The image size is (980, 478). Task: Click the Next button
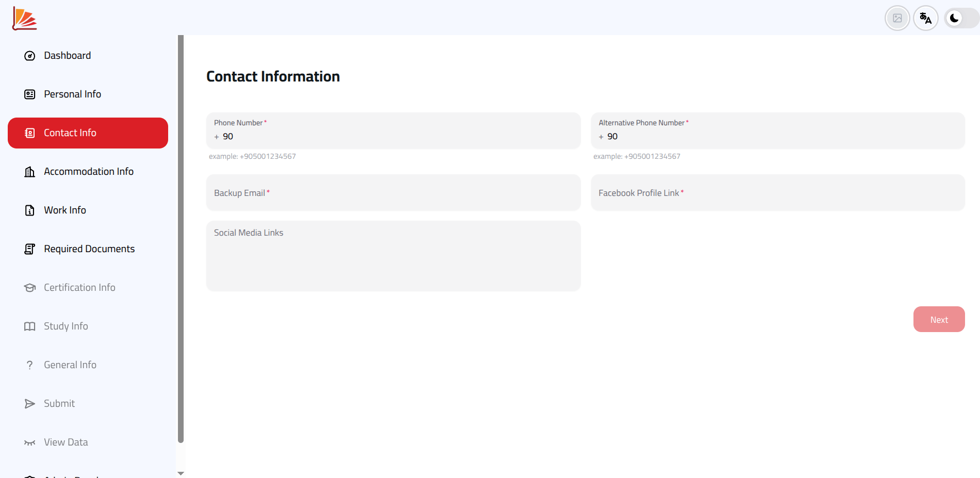(x=939, y=319)
